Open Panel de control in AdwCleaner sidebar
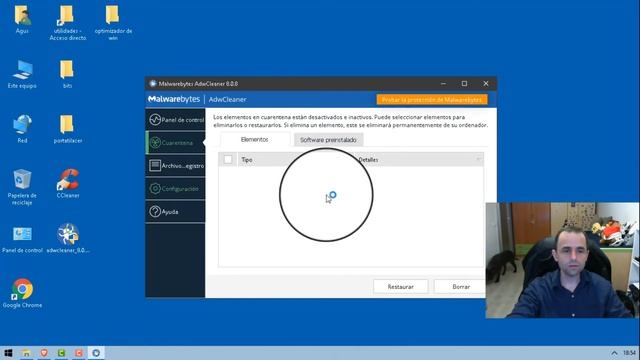 coord(176,120)
